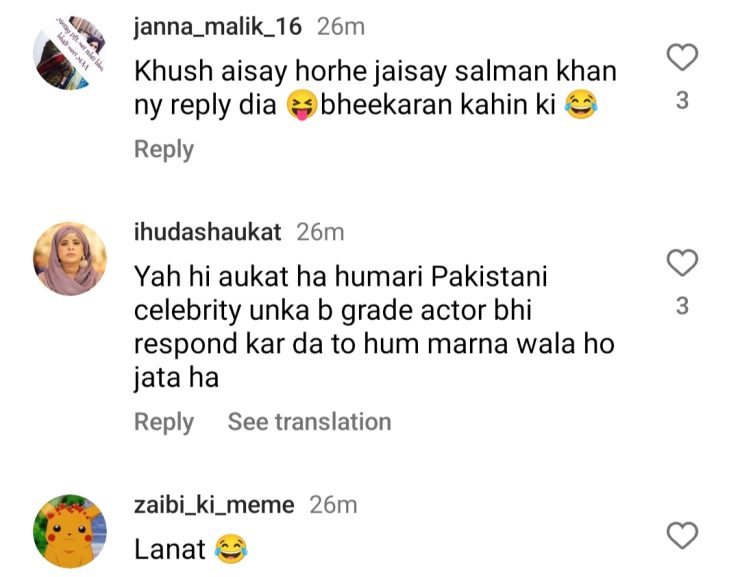Click the 26m timestamp beside ihudashaukat
Viewport: 740px width, 577px height.
click(x=320, y=232)
